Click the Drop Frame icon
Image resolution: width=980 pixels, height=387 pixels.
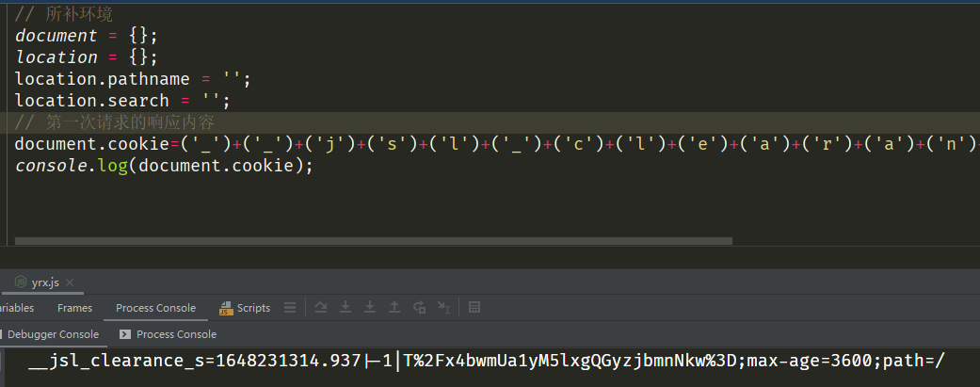click(419, 308)
